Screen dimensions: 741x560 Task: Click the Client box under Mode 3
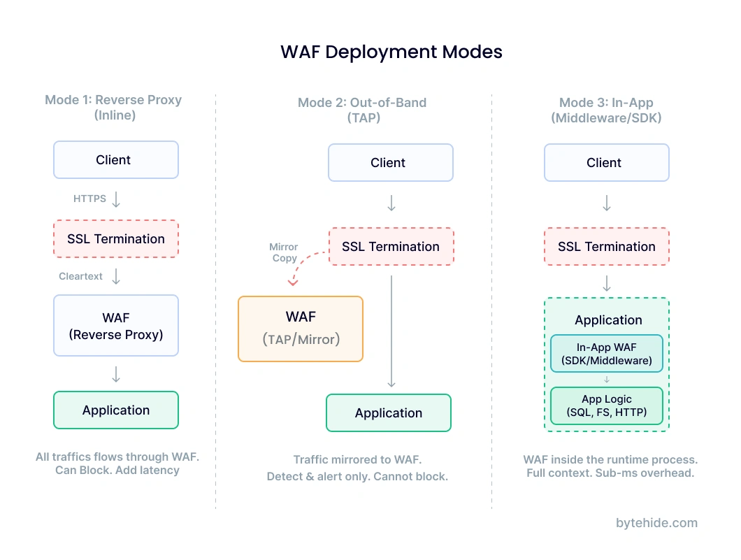point(606,162)
